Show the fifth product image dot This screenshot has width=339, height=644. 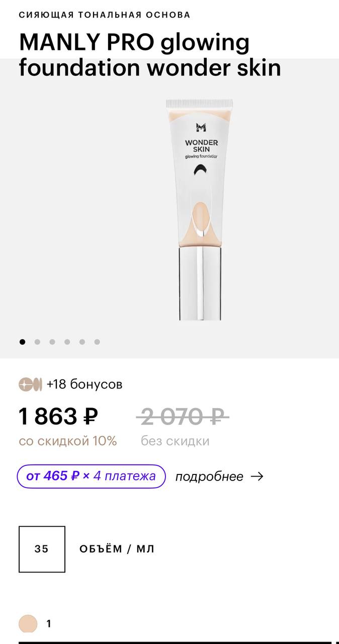point(82,342)
